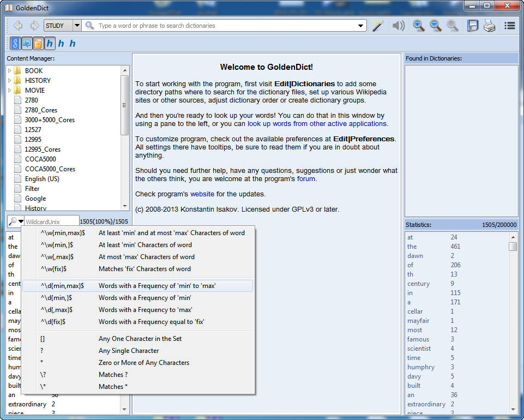This screenshot has width=524, height=420.
Task: Open 'look up words from other active applications' link
Action: pos(317,124)
